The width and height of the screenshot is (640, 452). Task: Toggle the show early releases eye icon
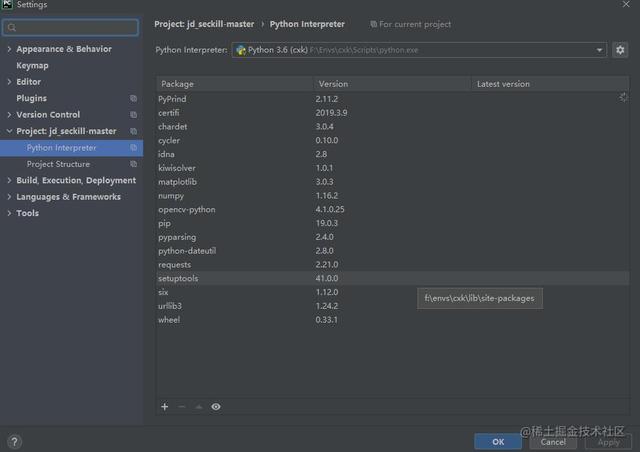216,407
